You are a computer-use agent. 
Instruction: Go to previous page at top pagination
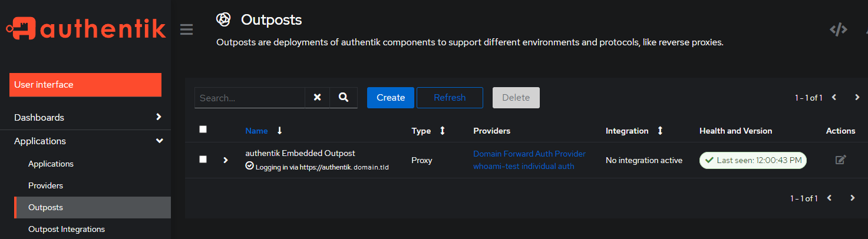coord(834,97)
